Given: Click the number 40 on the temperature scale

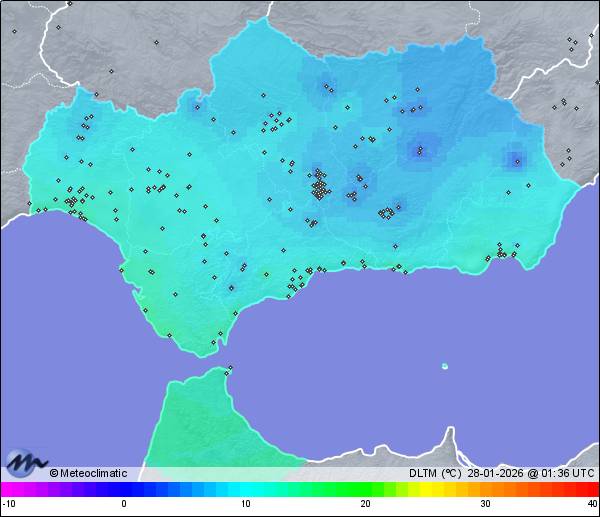Looking at the screenshot, I should pyautogui.click(x=592, y=504).
